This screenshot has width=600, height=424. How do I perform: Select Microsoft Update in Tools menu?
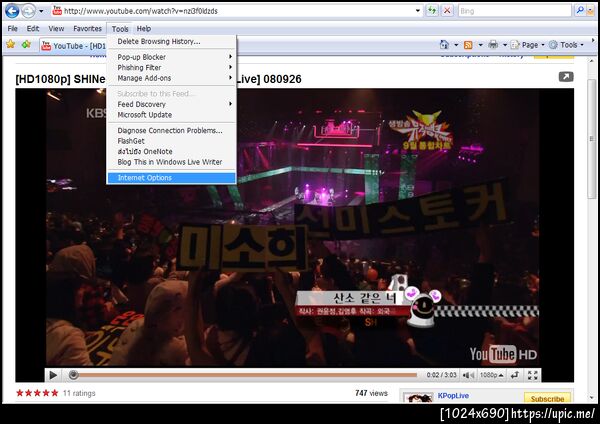coord(171,115)
